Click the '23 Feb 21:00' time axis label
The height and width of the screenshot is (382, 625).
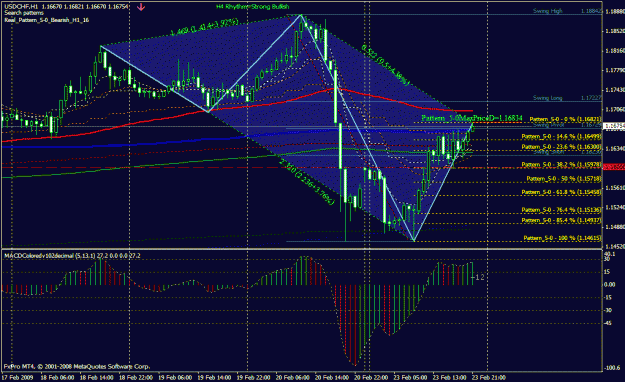click(x=489, y=377)
